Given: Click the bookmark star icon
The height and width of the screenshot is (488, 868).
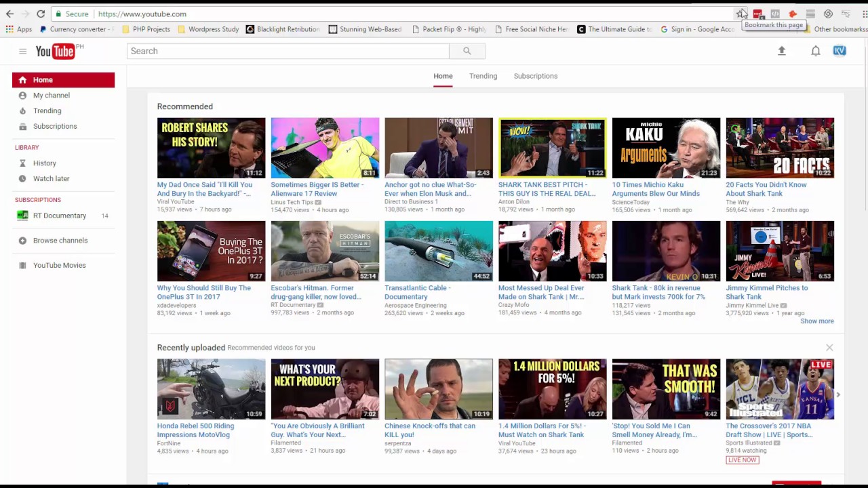Looking at the screenshot, I should [740, 14].
